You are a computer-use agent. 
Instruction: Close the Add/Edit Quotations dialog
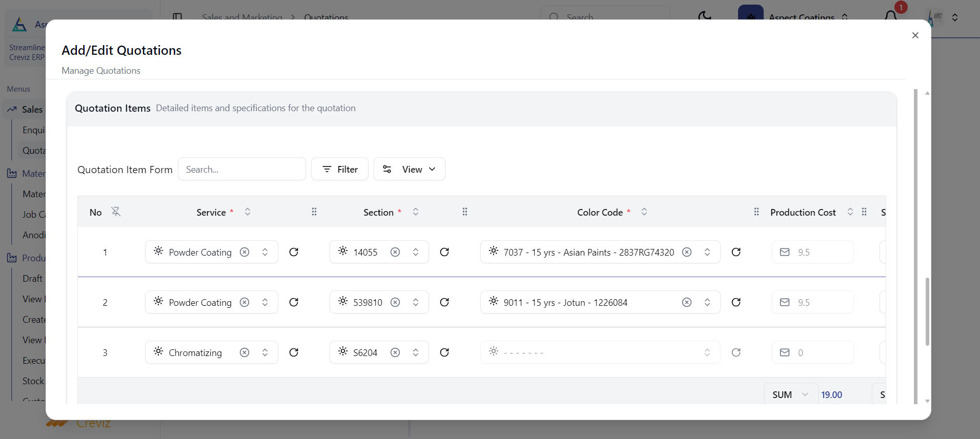[915, 35]
